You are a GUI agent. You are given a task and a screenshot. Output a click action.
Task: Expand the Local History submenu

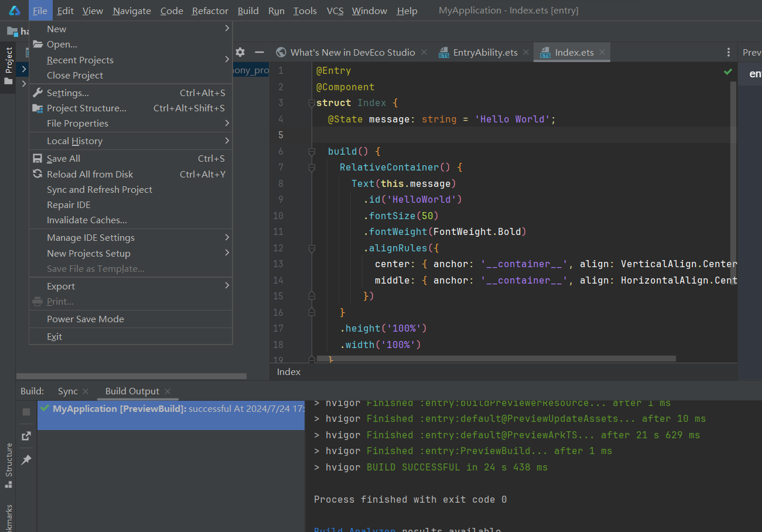[131, 141]
